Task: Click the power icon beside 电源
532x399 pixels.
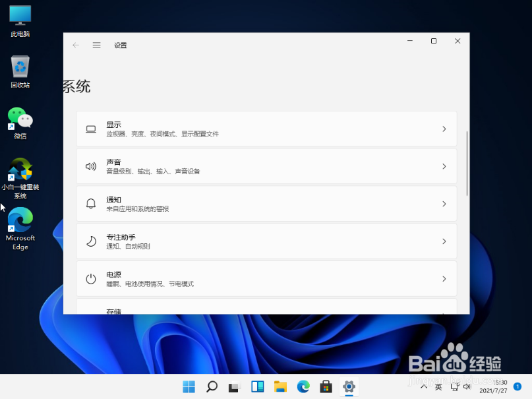Action: point(91,279)
